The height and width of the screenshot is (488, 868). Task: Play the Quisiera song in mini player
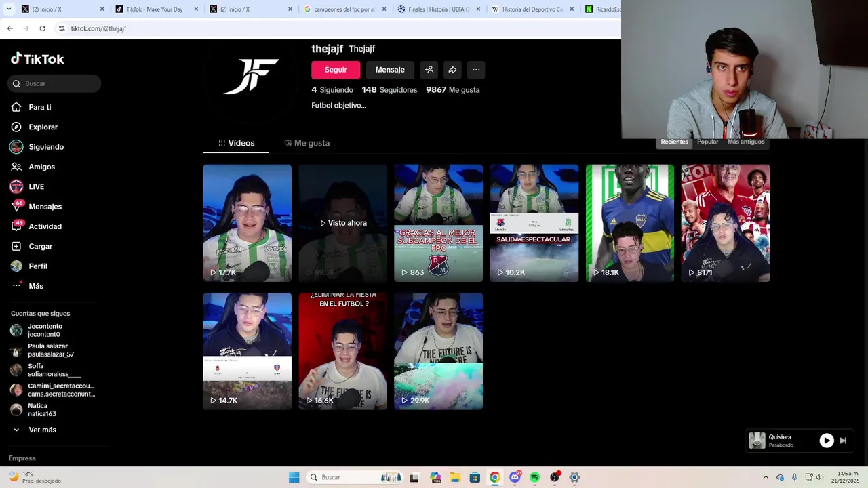[826, 441]
